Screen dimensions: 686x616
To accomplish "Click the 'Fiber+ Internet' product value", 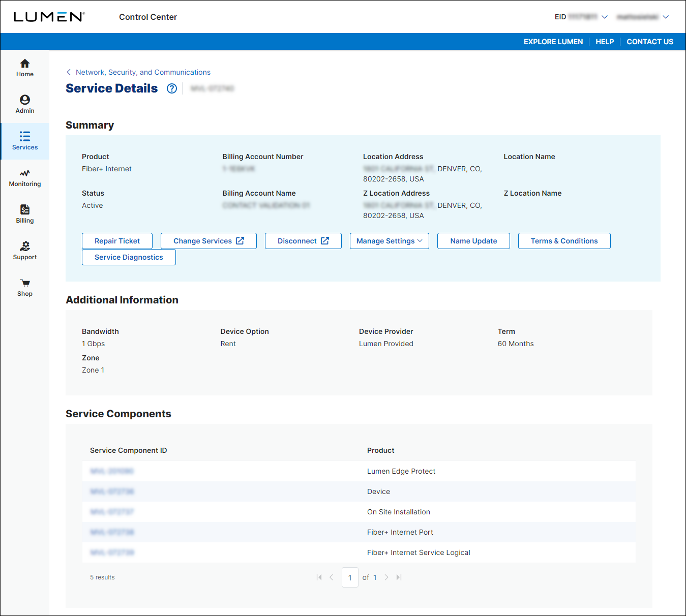I will tap(107, 169).
